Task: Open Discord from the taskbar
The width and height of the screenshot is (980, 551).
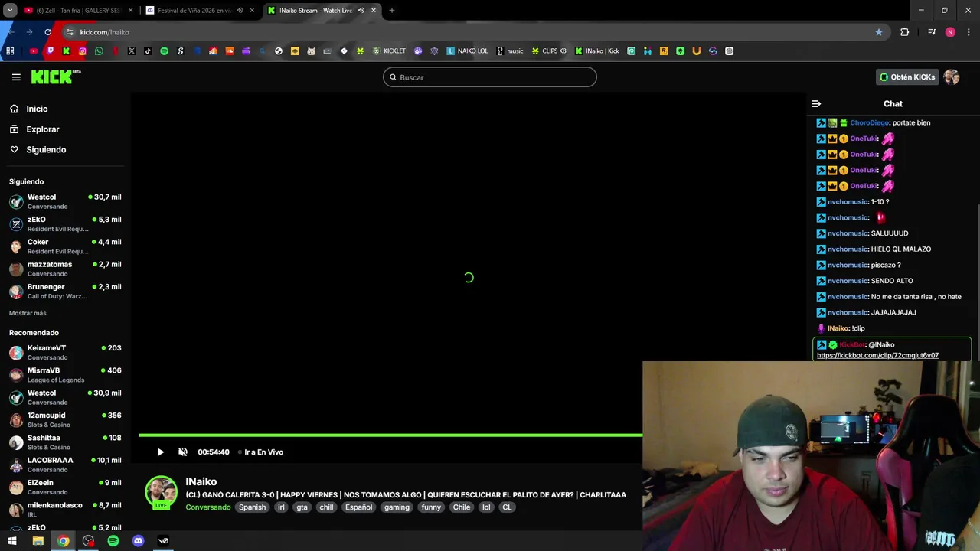Action: pyautogui.click(x=138, y=541)
